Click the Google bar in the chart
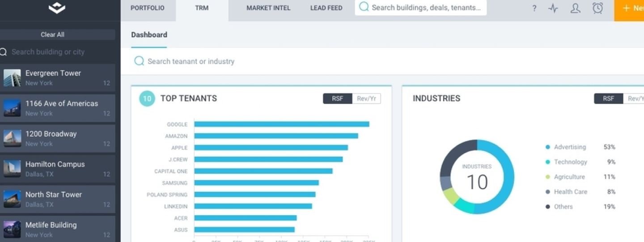Screen dimensions: 644x242 (282, 124)
